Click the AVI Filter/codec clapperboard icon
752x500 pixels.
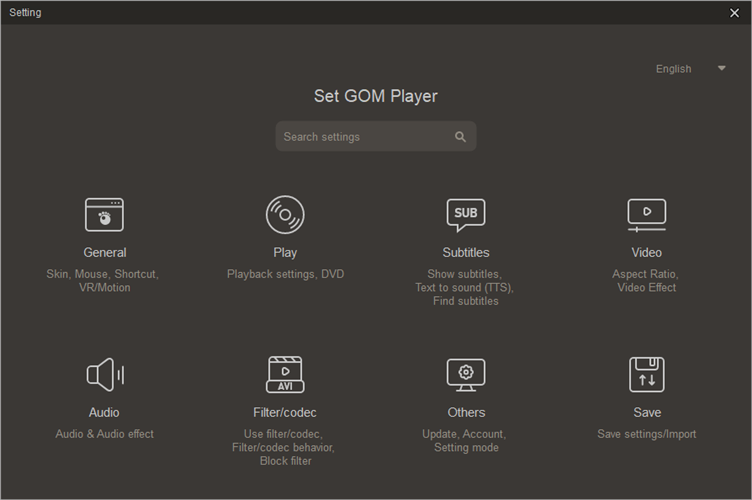click(285, 375)
